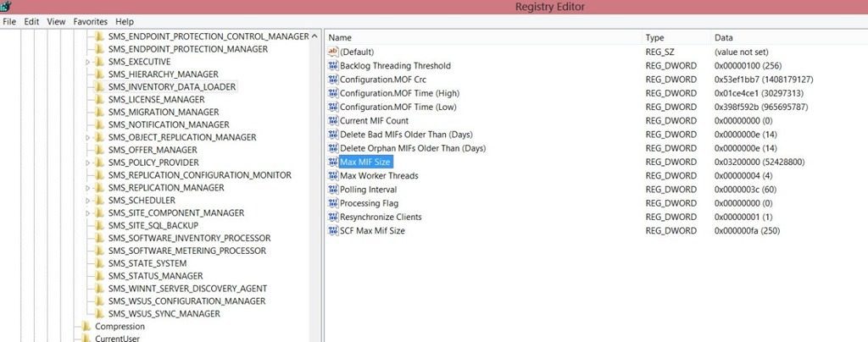Sort values by the Name column header

[x=339, y=38]
